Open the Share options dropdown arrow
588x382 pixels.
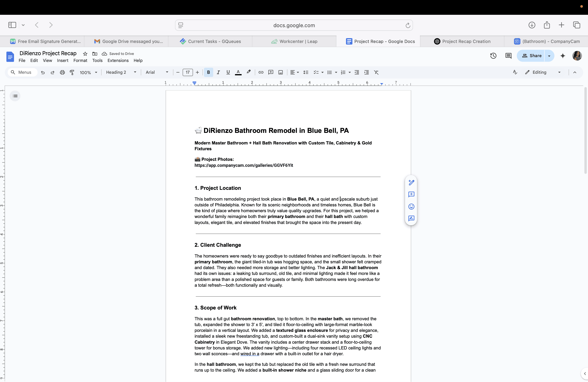[549, 56]
